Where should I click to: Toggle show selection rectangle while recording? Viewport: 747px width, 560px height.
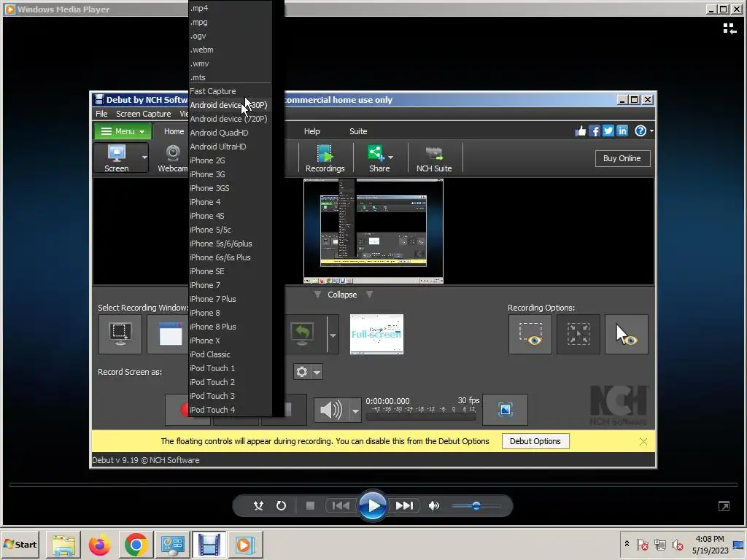530,334
